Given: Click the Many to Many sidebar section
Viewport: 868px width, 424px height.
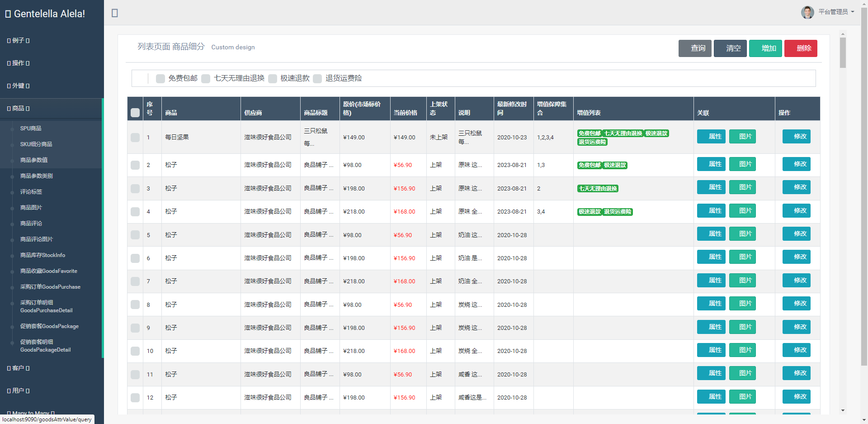Looking at the screenshot, I should point(31,413).
